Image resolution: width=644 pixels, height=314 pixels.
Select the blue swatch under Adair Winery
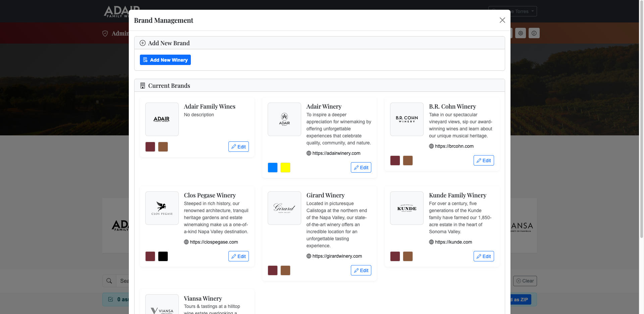click(x=273, y=168)
